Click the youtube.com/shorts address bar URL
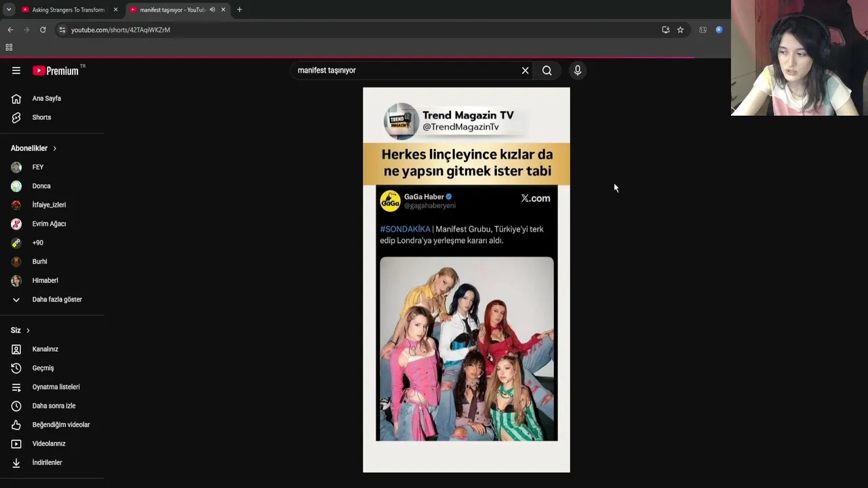 pos(121,30)
